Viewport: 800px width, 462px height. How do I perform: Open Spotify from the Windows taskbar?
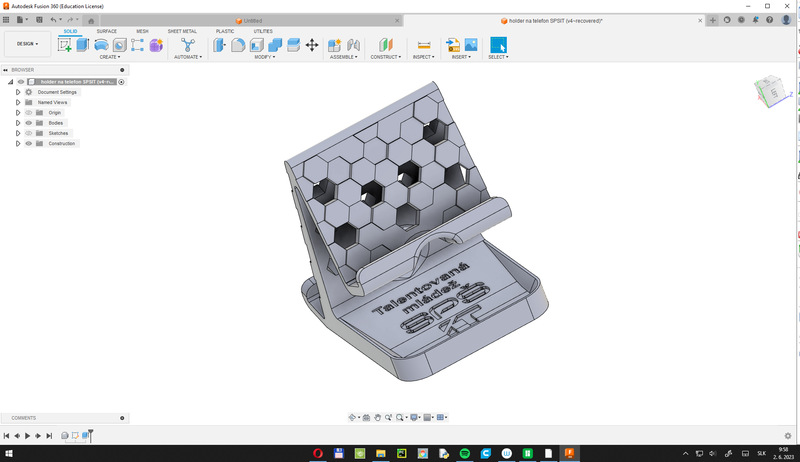465,453
